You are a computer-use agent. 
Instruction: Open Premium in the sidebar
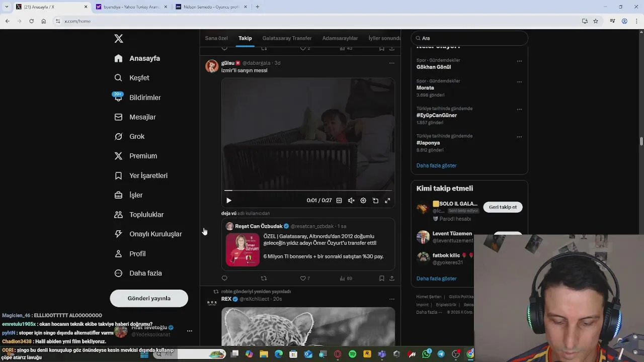[136, 156]
